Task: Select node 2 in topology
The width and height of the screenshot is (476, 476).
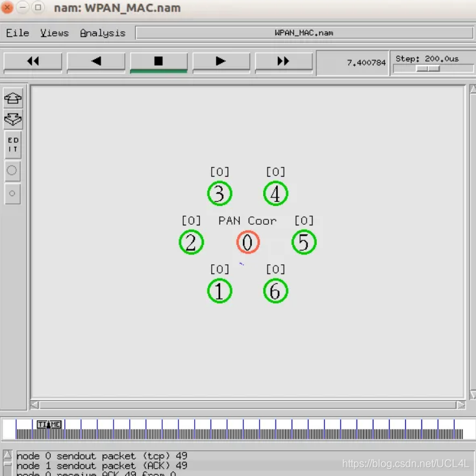Action: [192, 242]
